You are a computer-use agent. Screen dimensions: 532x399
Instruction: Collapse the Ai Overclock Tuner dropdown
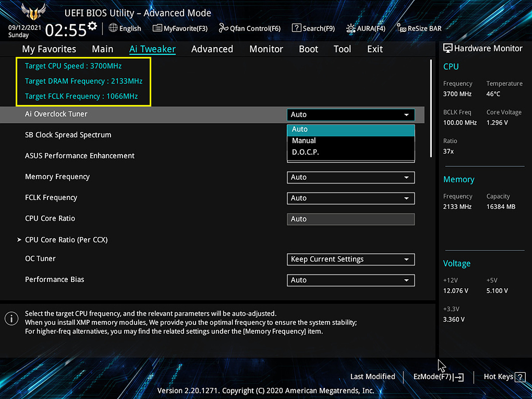tap(351, 115)
